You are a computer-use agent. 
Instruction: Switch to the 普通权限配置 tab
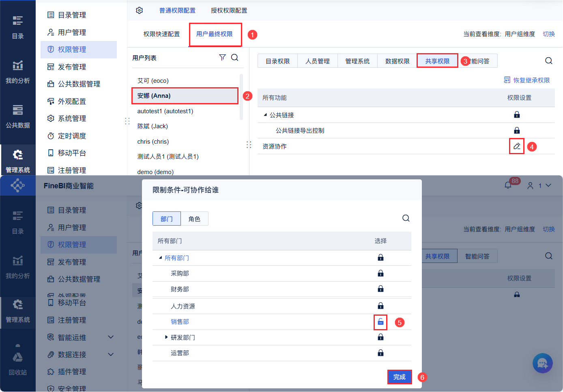[x=177, y=11]
